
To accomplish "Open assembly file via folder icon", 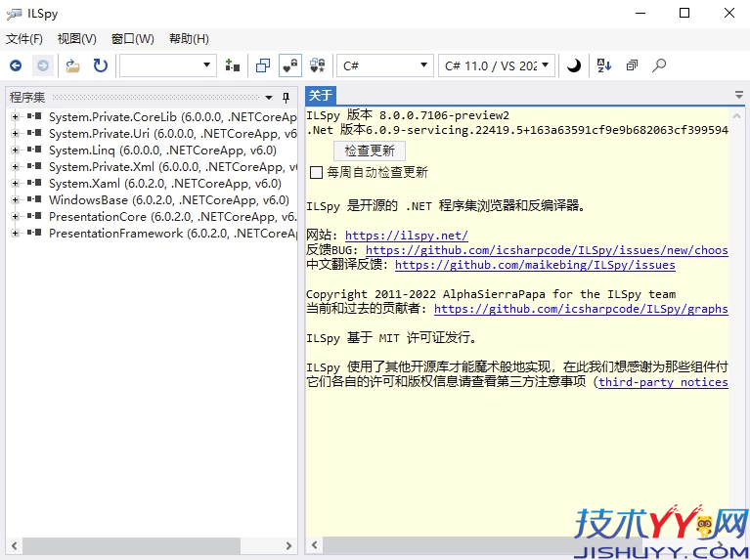I will click(72, 65).
